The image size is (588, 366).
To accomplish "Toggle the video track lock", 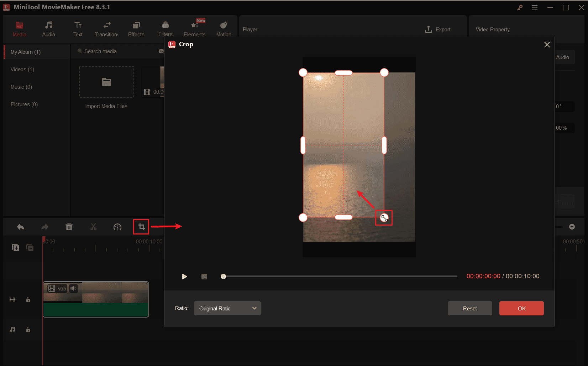I will pos(28,300).
